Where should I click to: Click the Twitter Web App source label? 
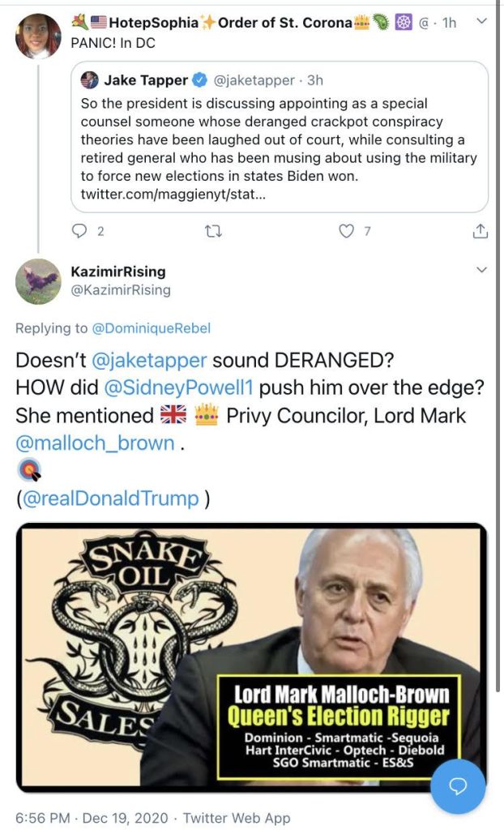236,818
